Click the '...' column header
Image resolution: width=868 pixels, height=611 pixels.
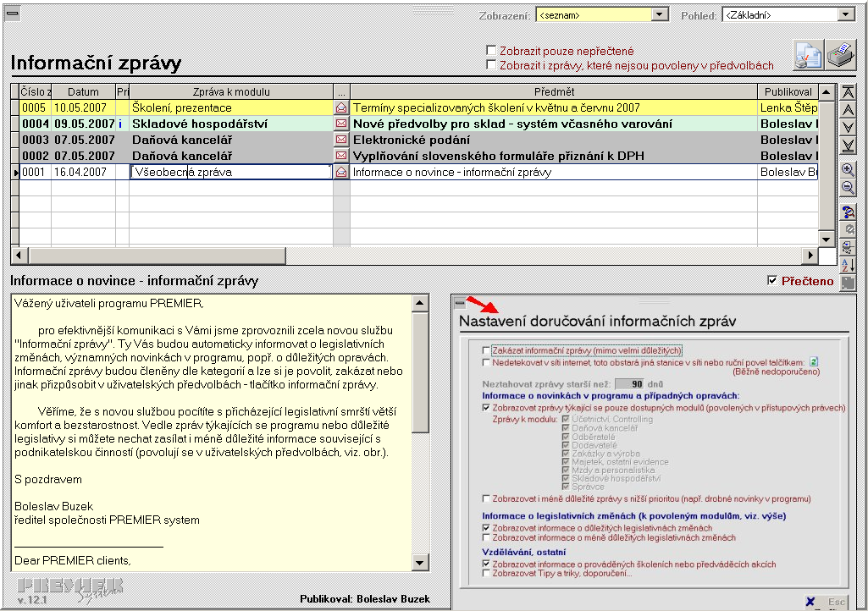tap(341, 92)
